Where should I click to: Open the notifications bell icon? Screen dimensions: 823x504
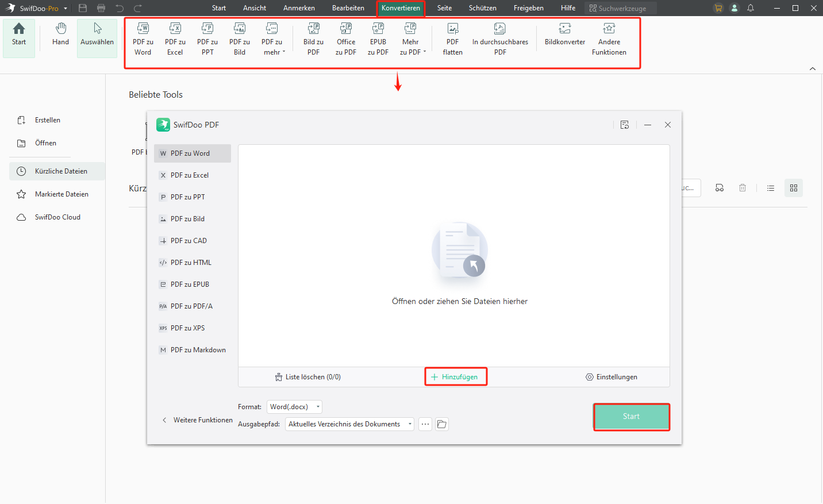(x=751, y=8)
